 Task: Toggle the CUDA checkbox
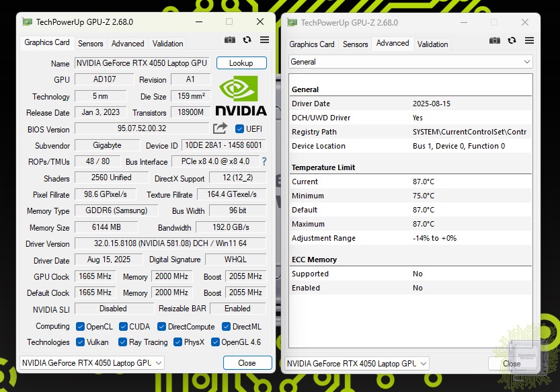pyautogui.click(x=123, y=327)
